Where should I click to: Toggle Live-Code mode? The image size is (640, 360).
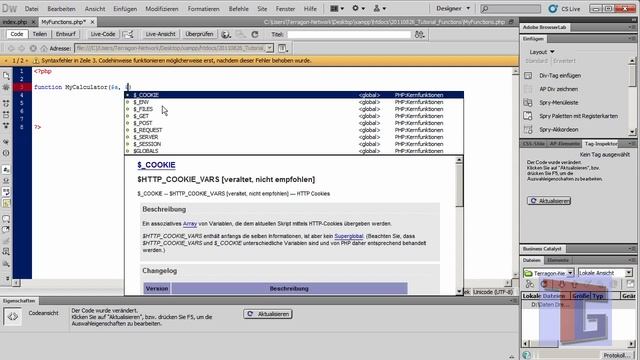click(103, 34)
